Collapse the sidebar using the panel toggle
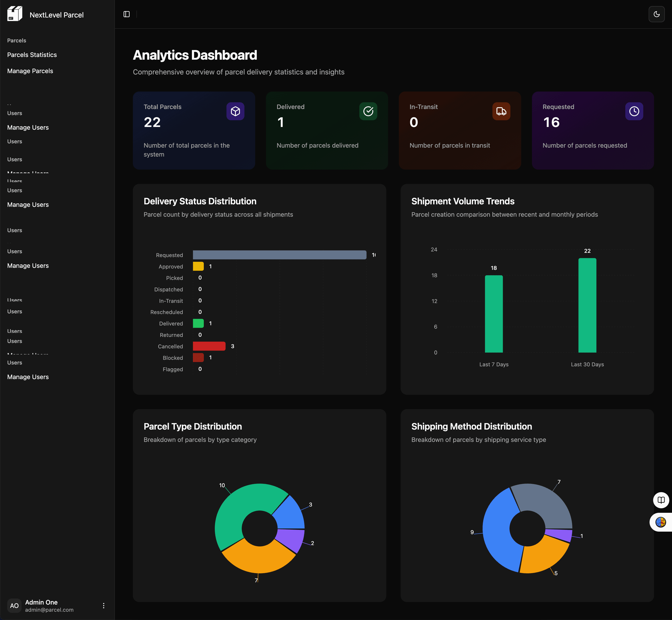This screenshot has width=672, height=620. point(127,14)
